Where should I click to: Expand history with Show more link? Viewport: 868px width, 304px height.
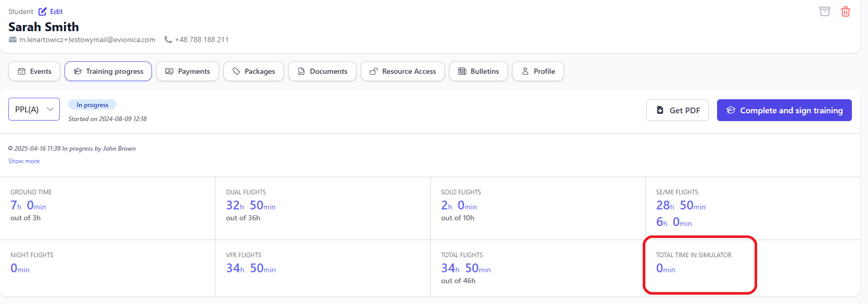[x=24, y=161]
